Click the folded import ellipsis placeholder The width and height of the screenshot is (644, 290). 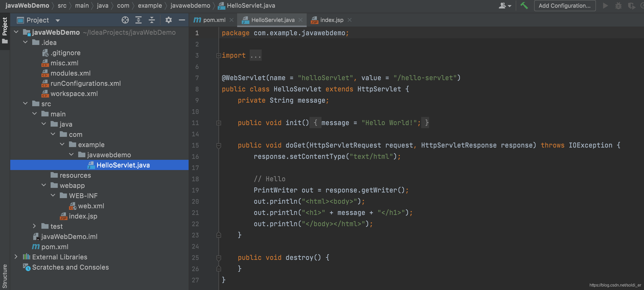pos(256,55)
